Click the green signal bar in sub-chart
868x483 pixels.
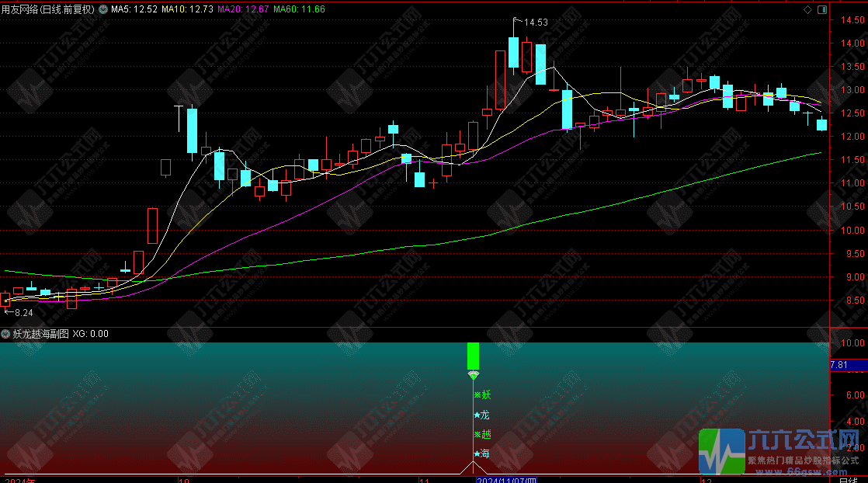click(473, 356)
